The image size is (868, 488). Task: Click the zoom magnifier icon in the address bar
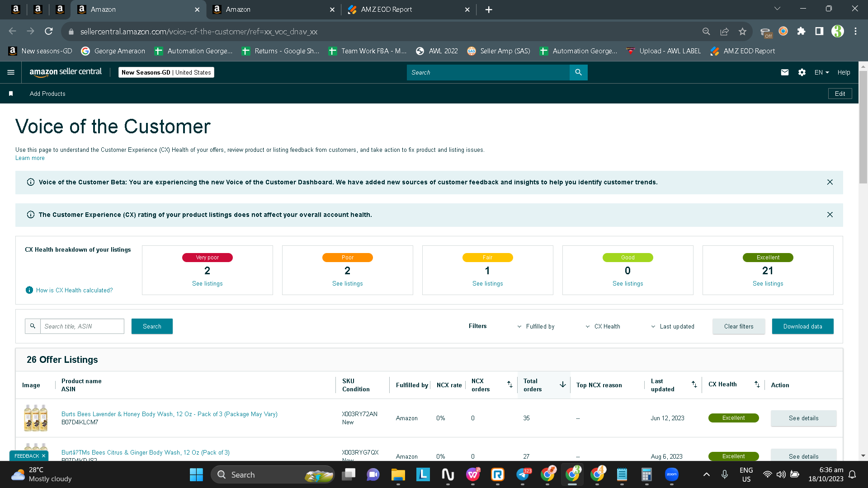(x=706, y=31)
